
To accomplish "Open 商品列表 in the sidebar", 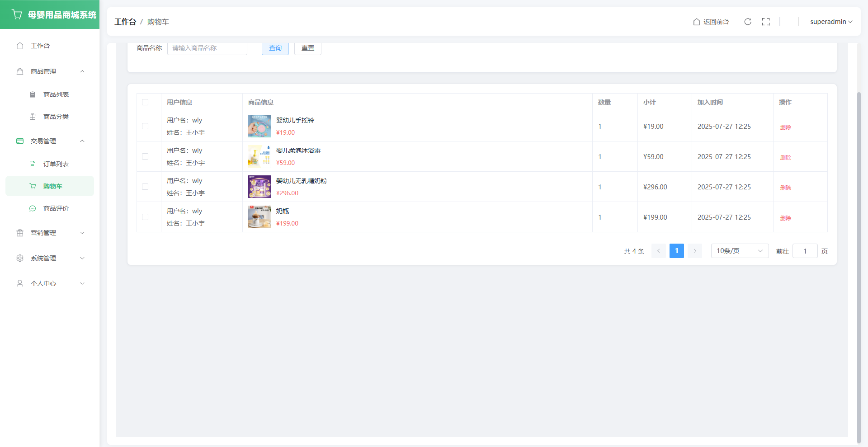I will pos(56,94).
